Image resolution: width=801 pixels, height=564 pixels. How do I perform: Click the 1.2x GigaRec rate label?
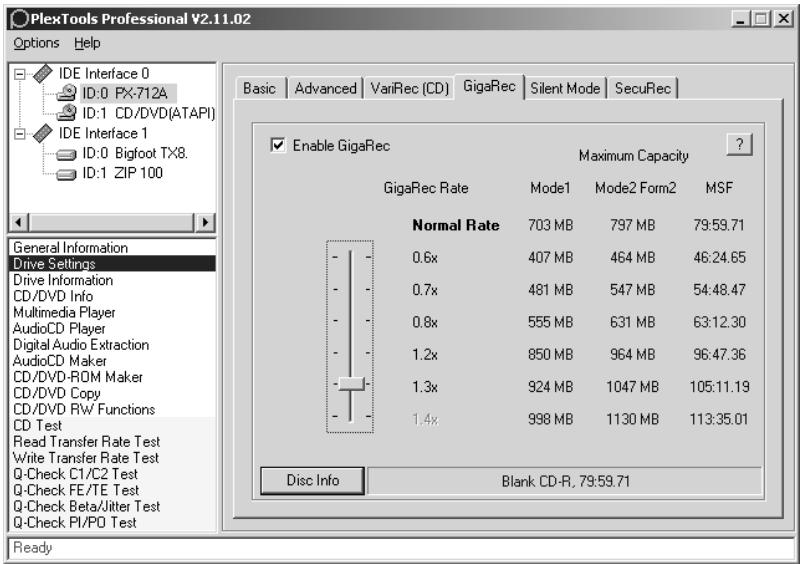click(x=425, y=355)
